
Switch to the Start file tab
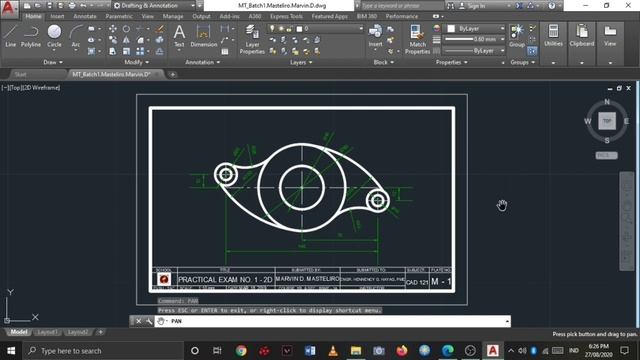pos(20,74)
